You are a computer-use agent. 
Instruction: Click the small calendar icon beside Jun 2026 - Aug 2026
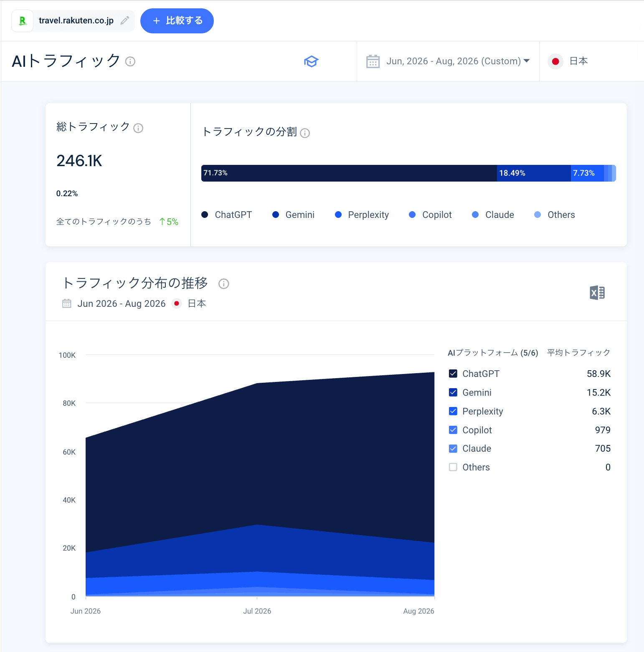[67, 303]
